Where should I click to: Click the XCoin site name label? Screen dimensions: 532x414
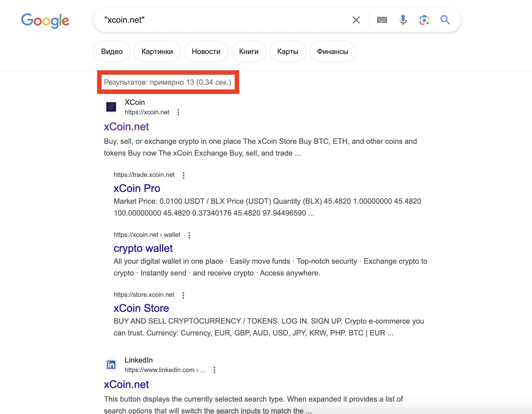click(x=135, y=102)
